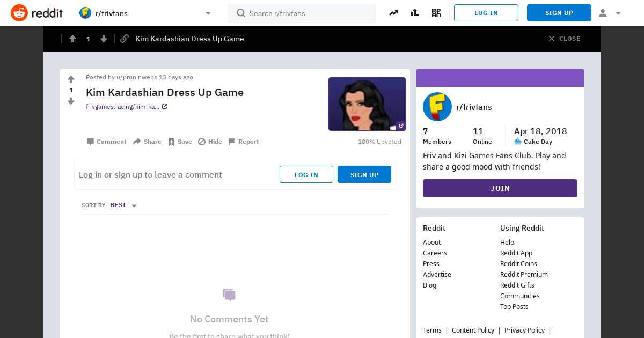The height and width of the screenshot is (338, 644).
Task: Click the post title in the black header
Action: (x=189, y=39)
